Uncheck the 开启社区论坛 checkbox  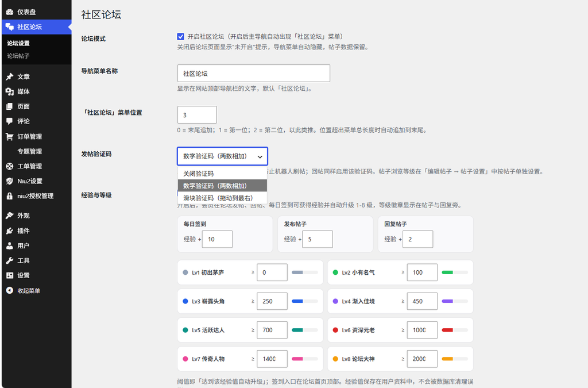181,36
